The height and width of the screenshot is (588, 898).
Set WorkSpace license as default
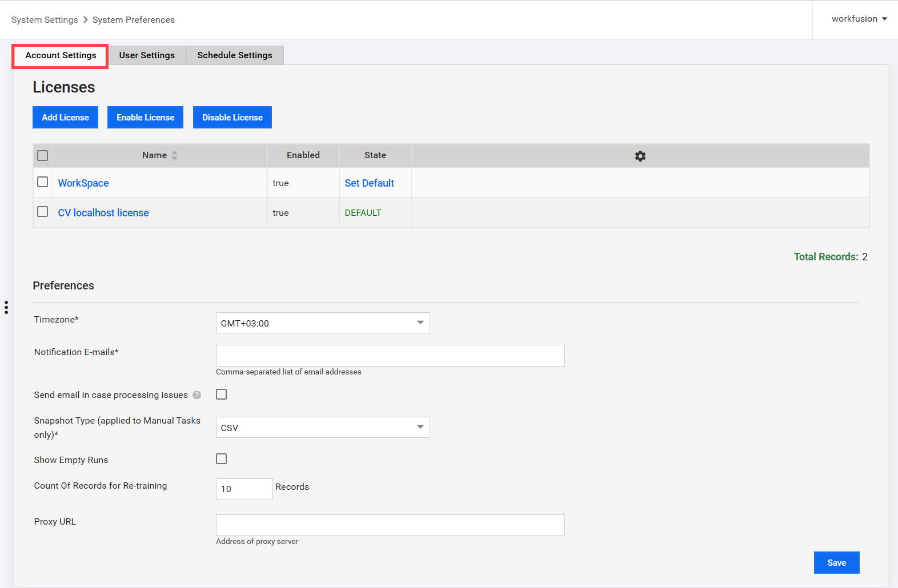(370, 183)
